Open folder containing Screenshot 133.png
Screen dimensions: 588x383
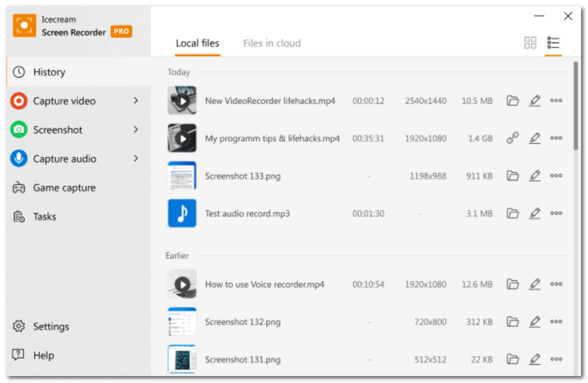point(512,176)
